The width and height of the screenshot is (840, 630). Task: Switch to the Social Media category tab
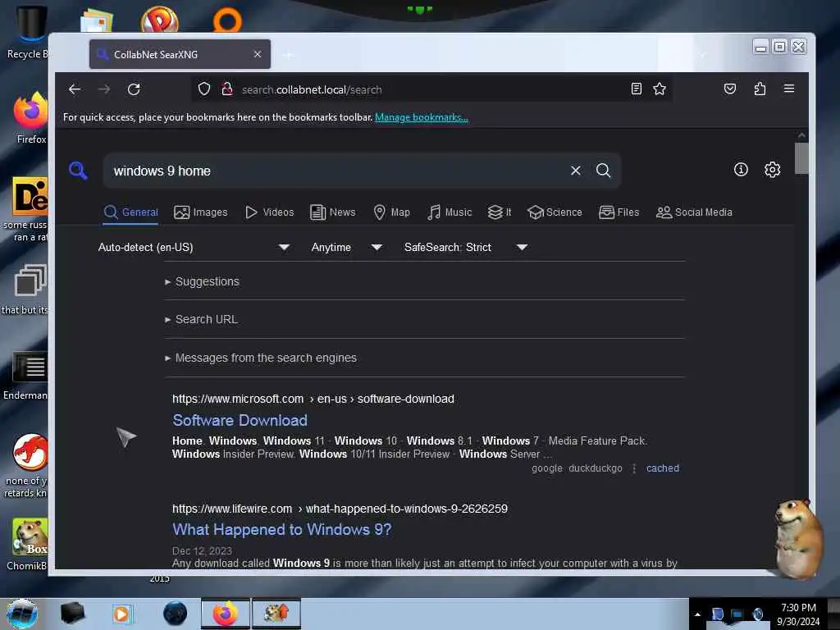point(694,212)
